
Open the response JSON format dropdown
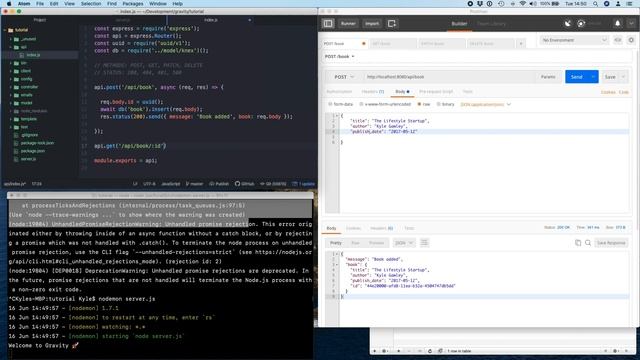point(404,243)
